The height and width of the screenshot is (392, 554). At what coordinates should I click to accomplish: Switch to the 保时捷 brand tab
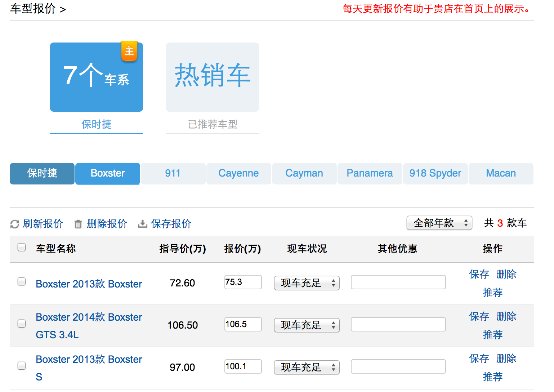42,174
